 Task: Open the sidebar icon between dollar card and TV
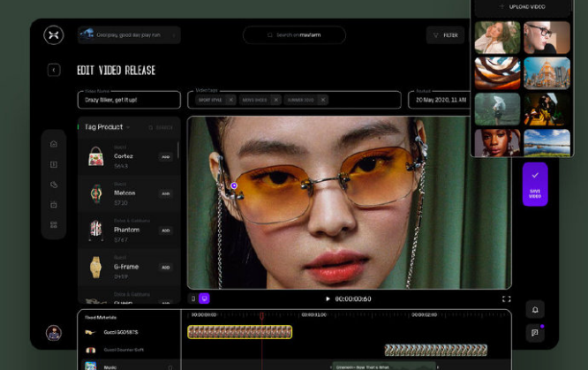tap(54, 185)
